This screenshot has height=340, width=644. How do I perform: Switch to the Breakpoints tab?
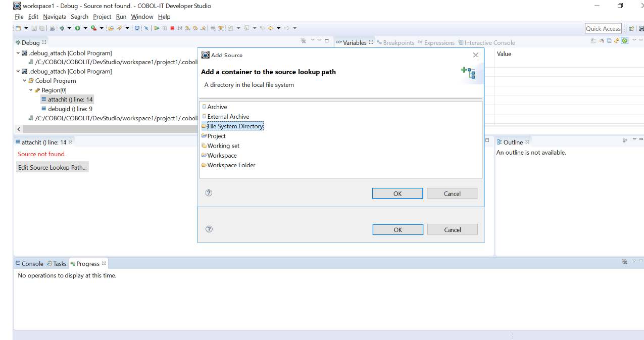tap(395, 43)
